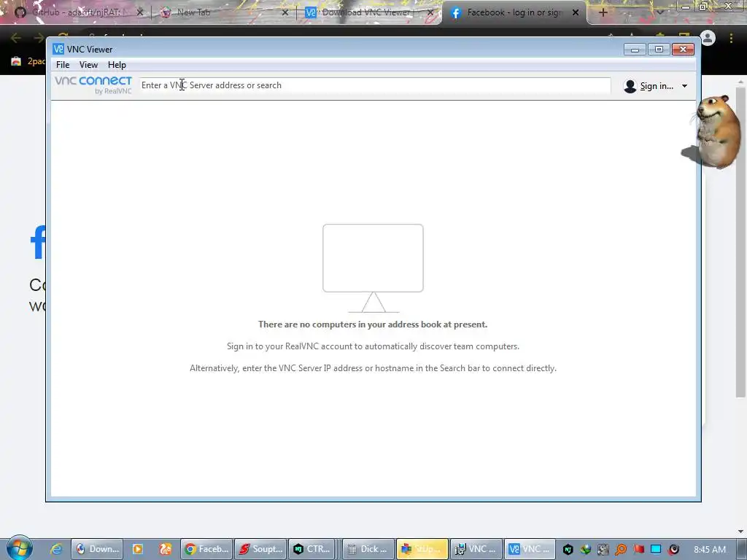Click the empty computer monitor illustration
The height and width of the screenshot is (560, 747).
(x=373, y=268)
